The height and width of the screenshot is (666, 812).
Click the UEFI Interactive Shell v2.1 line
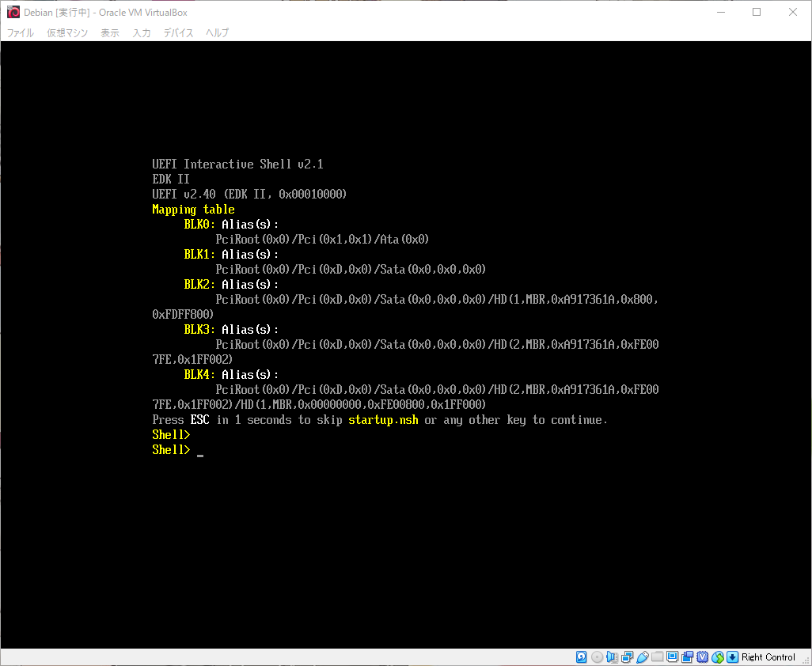237,164
